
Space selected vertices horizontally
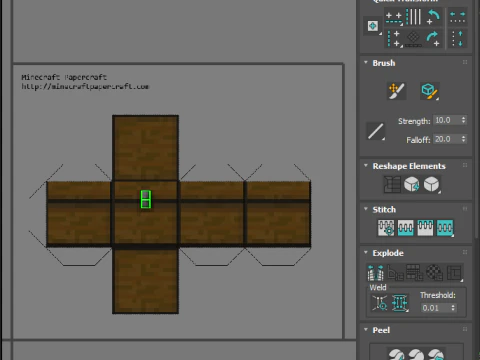[457, 17]
